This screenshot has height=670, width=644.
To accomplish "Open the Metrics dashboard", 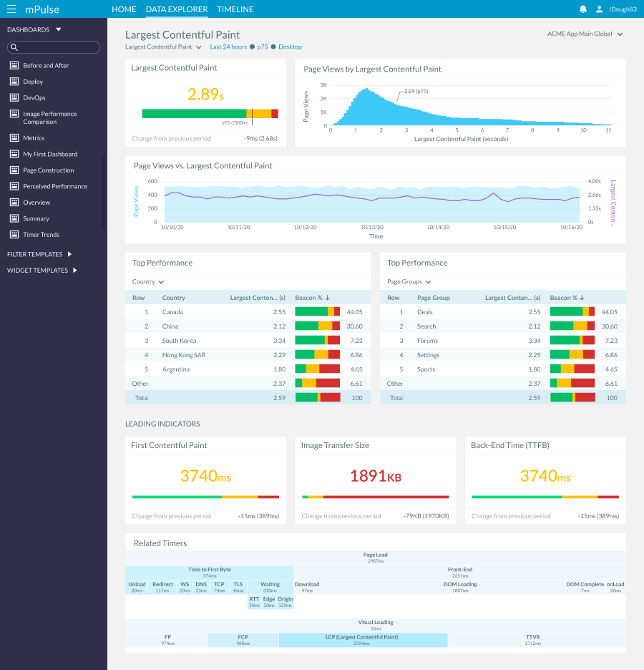I will (34, 137).
